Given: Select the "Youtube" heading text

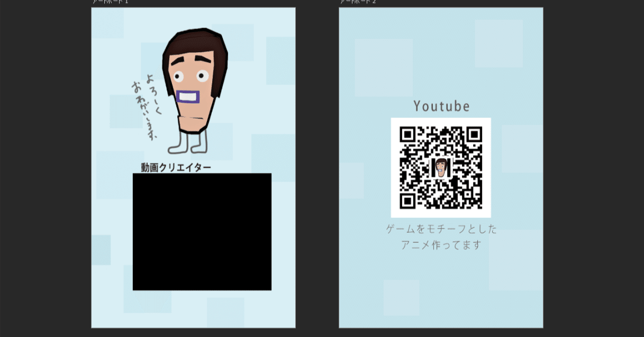Looking at the screenshot, I should click(x=441, y=106).
